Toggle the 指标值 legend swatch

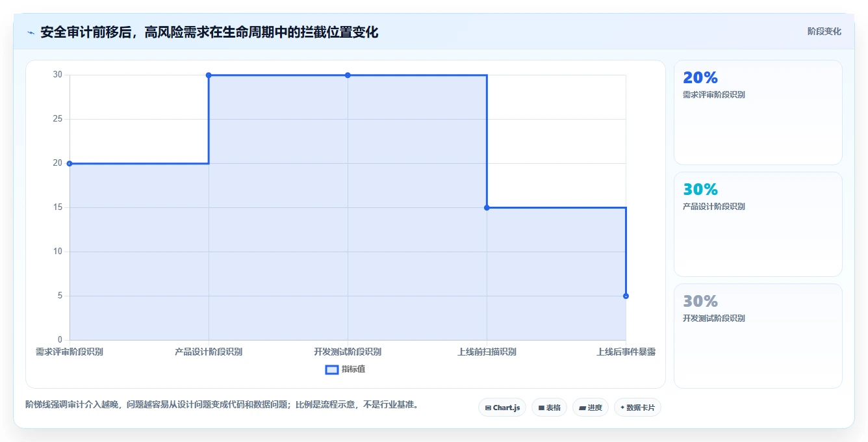tap(331, 369)
